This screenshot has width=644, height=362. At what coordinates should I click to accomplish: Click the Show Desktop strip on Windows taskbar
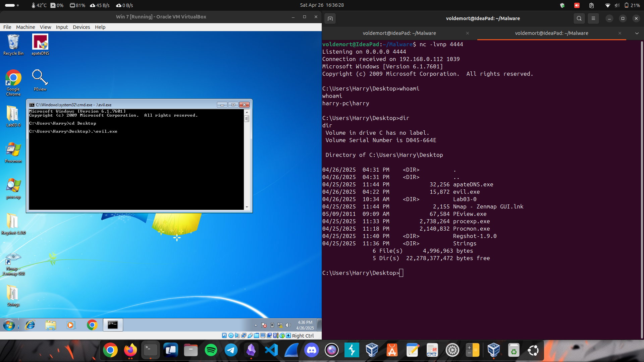point(319,325)
